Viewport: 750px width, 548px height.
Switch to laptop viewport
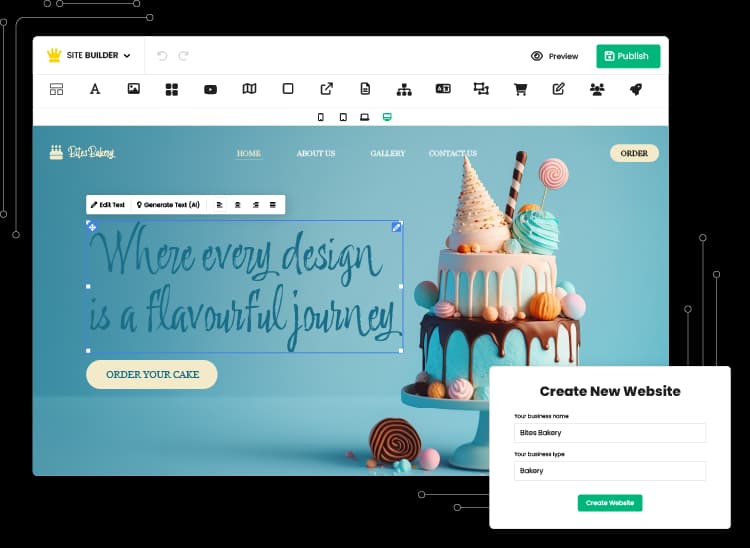(x=364, y=117)
